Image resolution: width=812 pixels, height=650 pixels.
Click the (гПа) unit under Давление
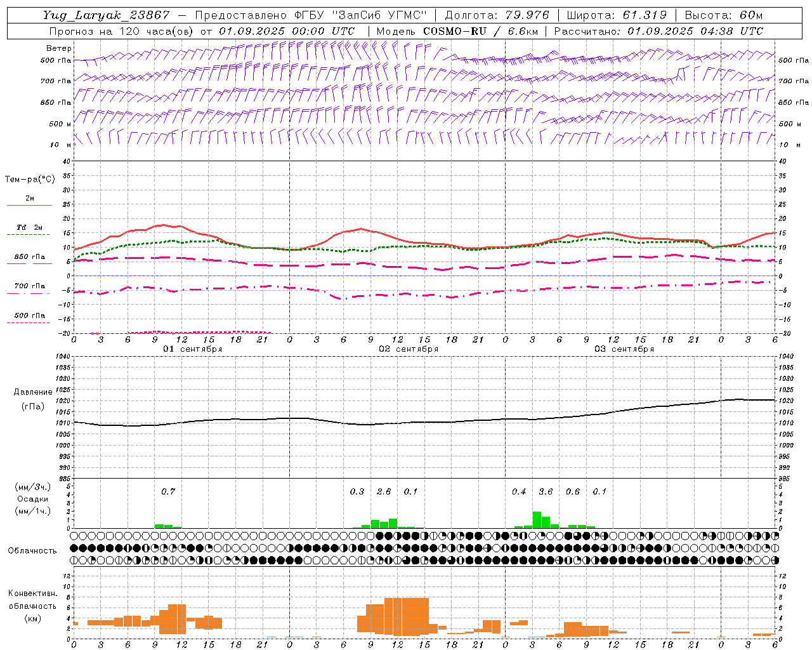pos(33,406)
